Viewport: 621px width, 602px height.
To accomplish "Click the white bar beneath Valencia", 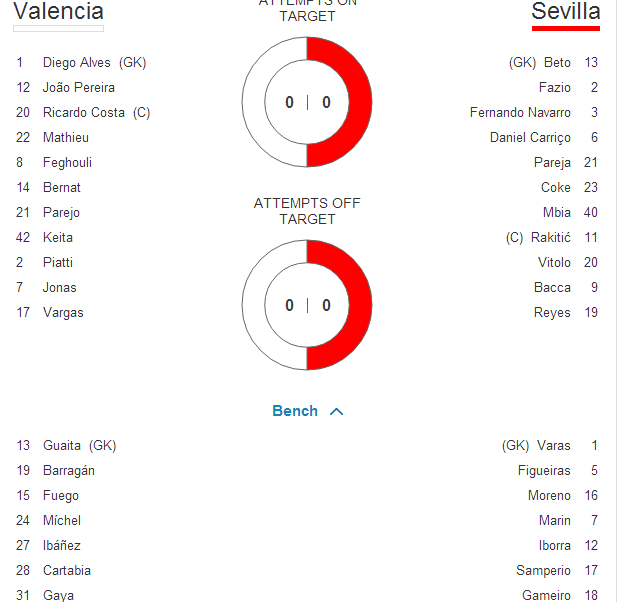I will [58, 29].
